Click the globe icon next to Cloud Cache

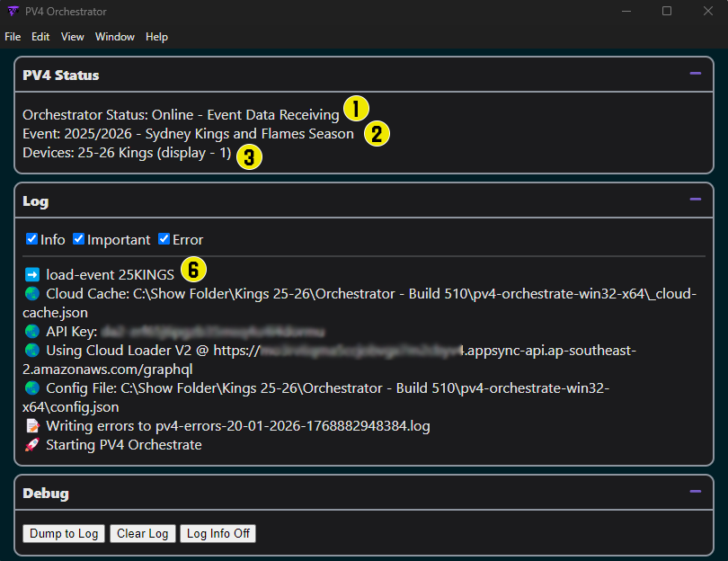[x=32, y=293]
